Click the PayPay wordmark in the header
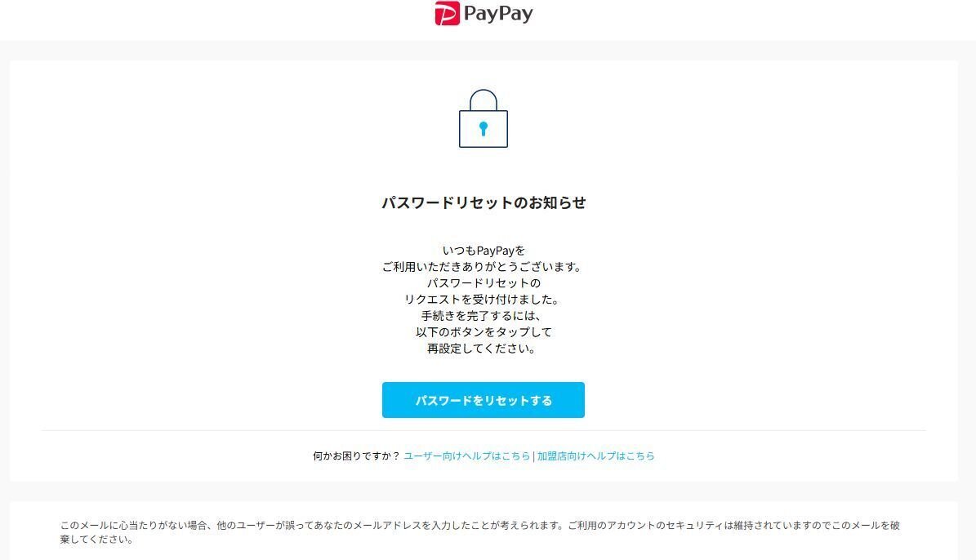Image resolution: width=976 pixels, height=560 pixels. click(x=498, y=15)
